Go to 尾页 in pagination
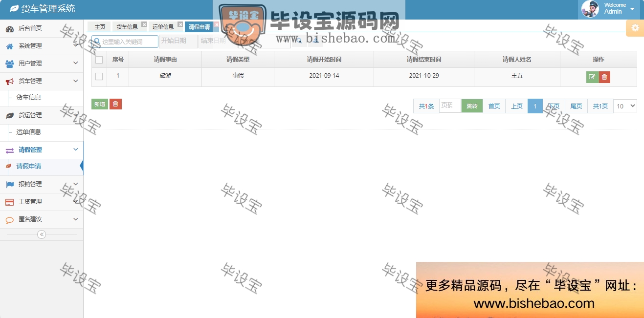644x318 pixels. pos(576,106)
